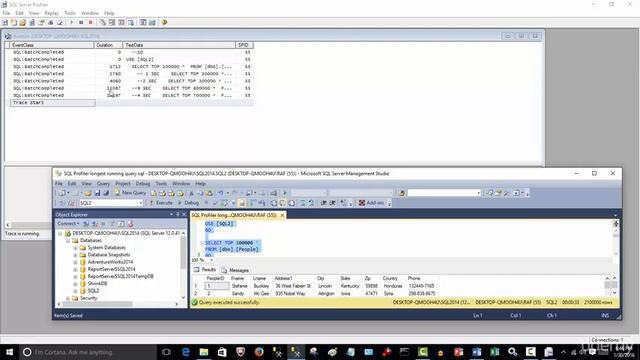Select the USE [SQL2] trace row

[131, 59]
